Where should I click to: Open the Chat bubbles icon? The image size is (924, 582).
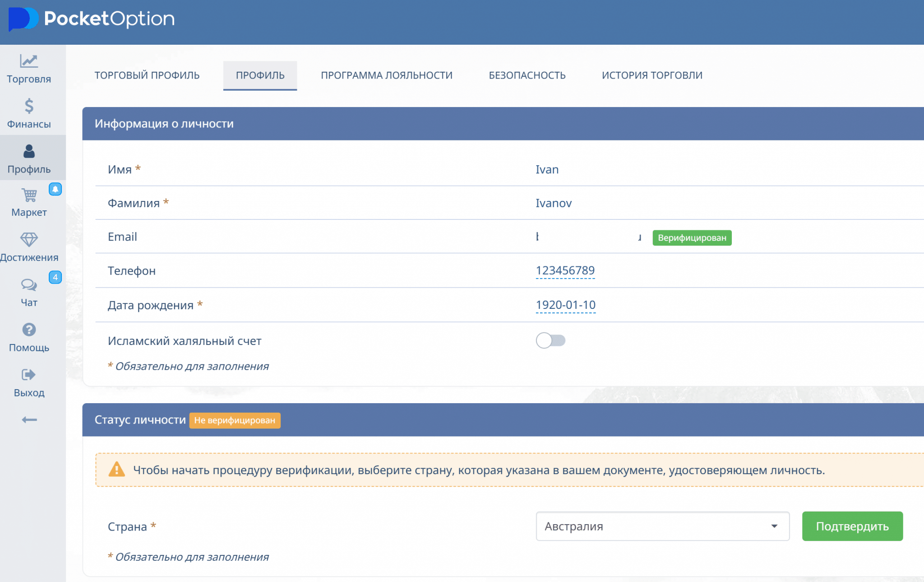point(29,284)
